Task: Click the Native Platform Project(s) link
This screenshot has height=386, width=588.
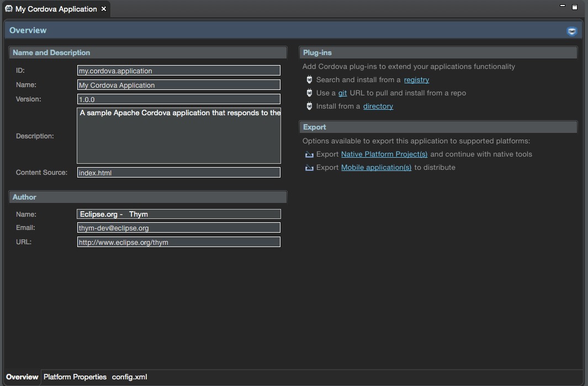Action: click(x=384, y=154)
